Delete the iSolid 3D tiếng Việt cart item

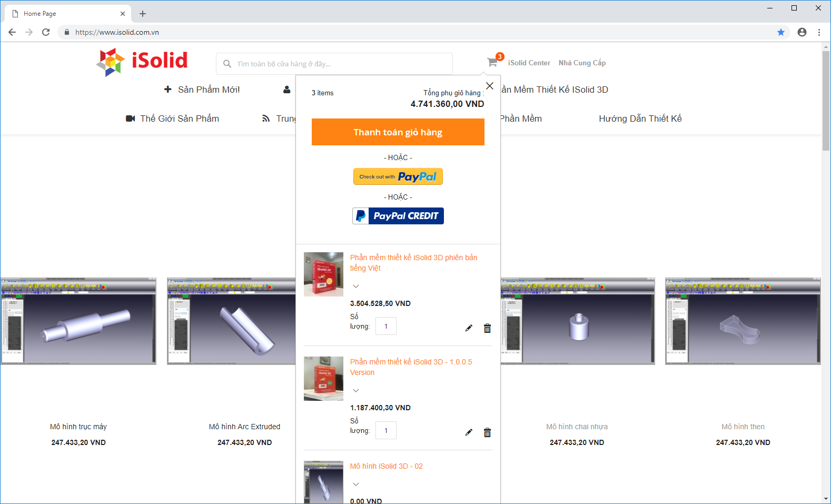pyautogui.click(x=487, y=328)
